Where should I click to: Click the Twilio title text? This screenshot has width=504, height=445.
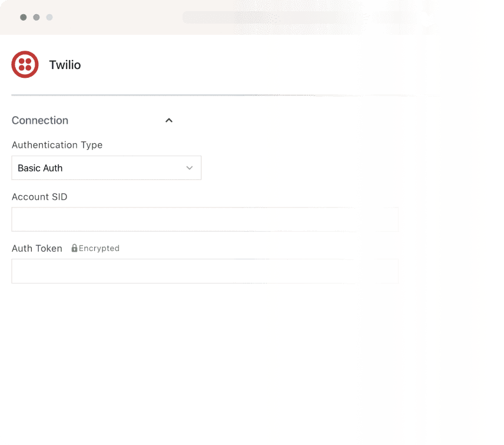[65, 65]
